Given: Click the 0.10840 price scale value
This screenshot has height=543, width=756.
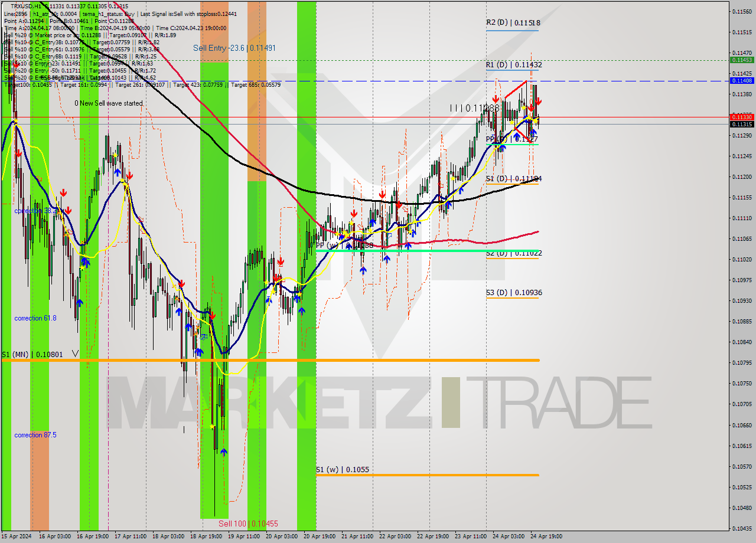Looking at the screenshot, I should [741, 342].
